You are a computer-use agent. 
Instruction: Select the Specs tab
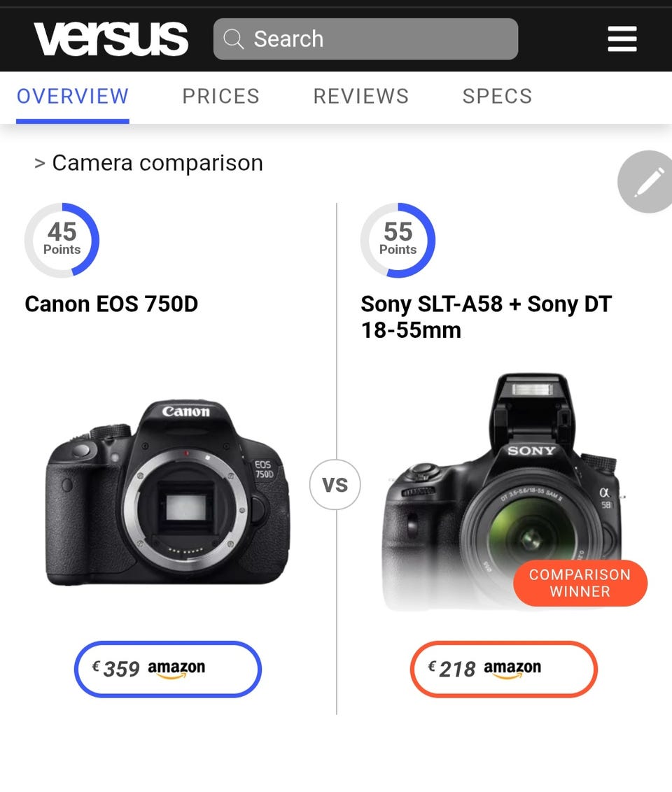pos(497,97)
